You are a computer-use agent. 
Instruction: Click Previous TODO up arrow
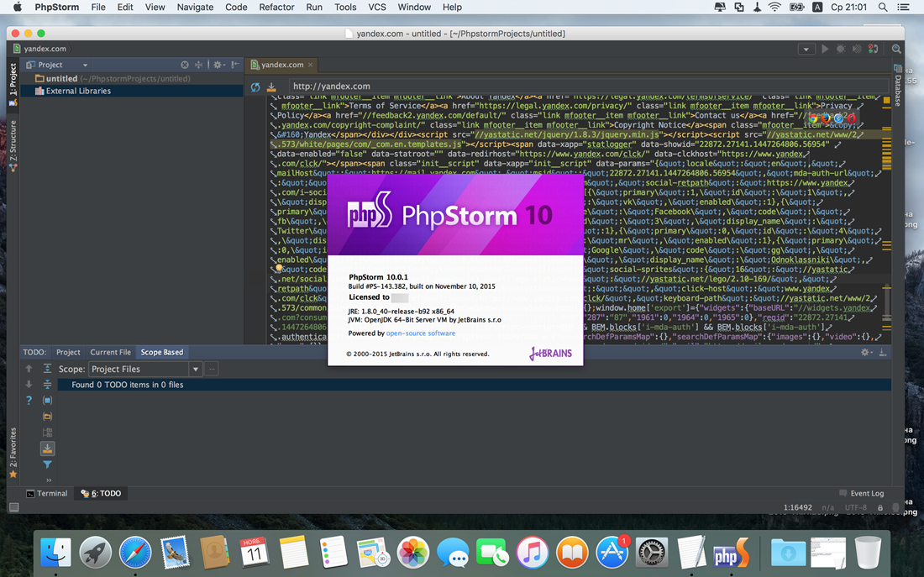(x=29, y=369)
